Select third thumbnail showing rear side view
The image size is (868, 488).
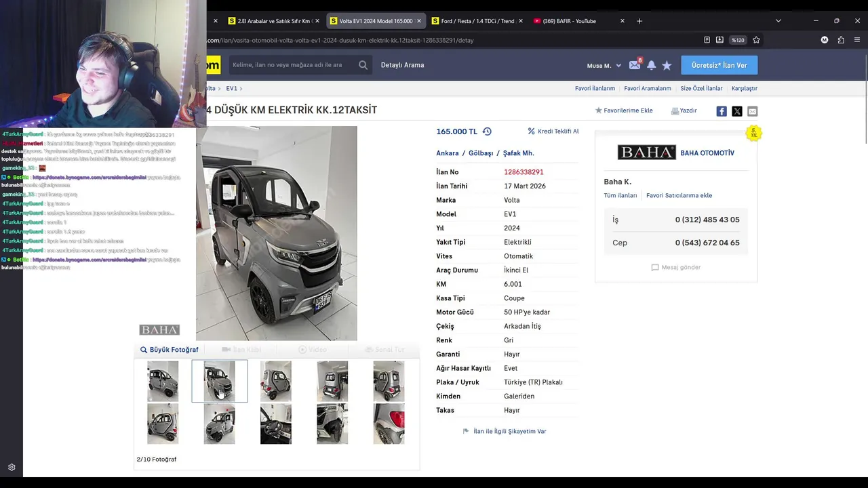(276, 381)
